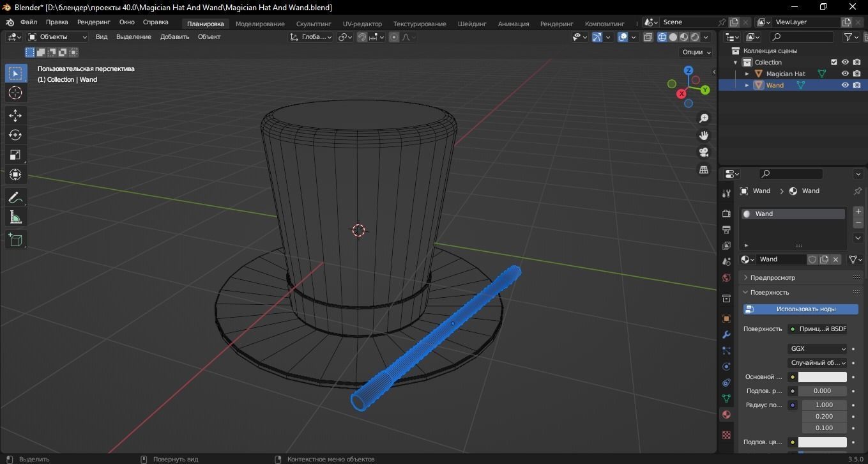
Task: Open the GGX distribution dropdown
Action: click(818, 349)
